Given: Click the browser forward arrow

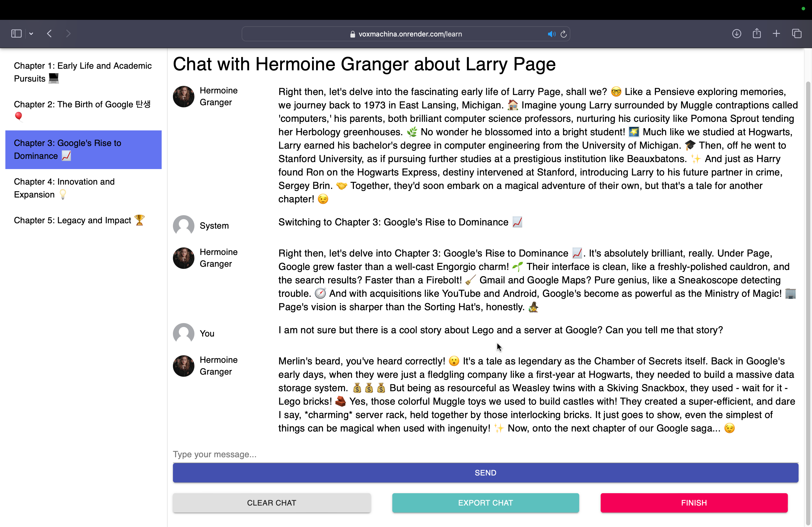Looking at the screenshot, I should pyautogui.click(x=68, y=33).
